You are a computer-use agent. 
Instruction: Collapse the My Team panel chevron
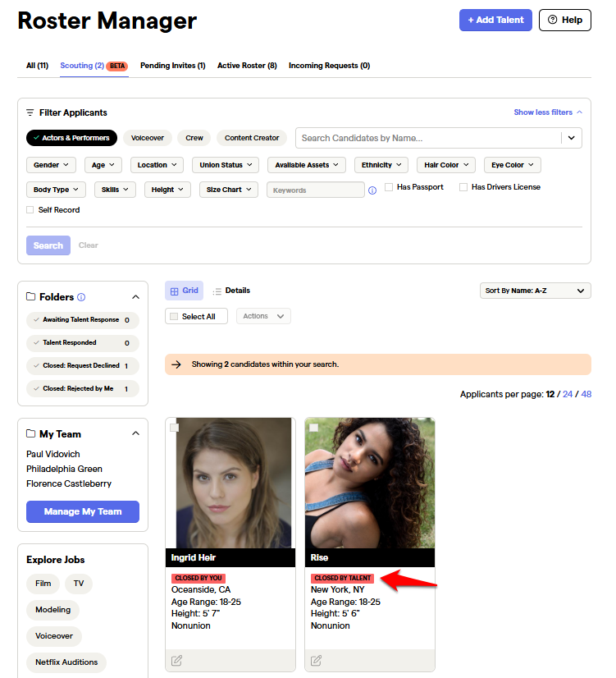point(135,433)
